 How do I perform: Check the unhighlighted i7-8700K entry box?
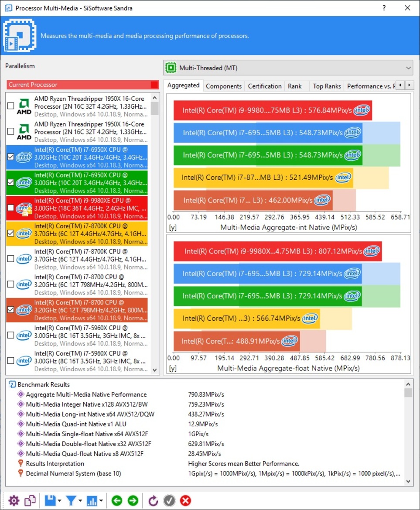click(x=11, y=259)
